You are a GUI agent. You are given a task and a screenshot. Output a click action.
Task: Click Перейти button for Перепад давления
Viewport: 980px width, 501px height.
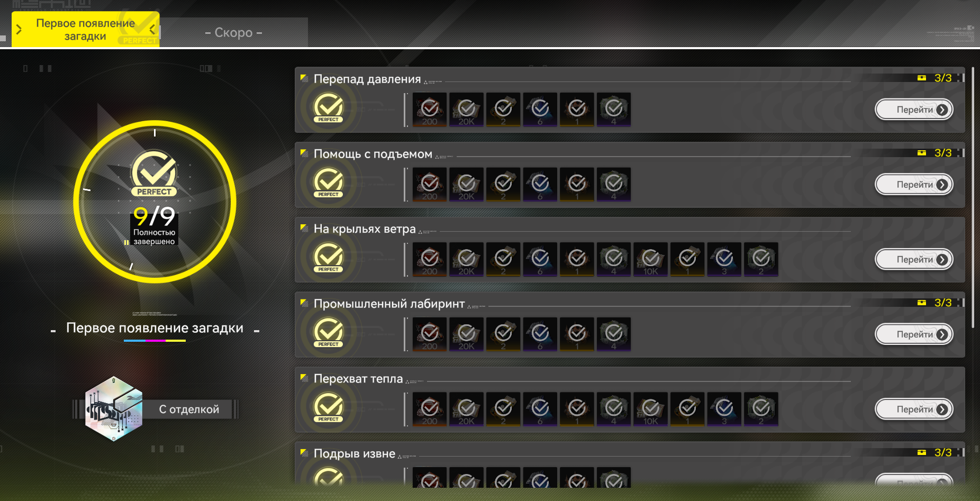pos(914,110)
